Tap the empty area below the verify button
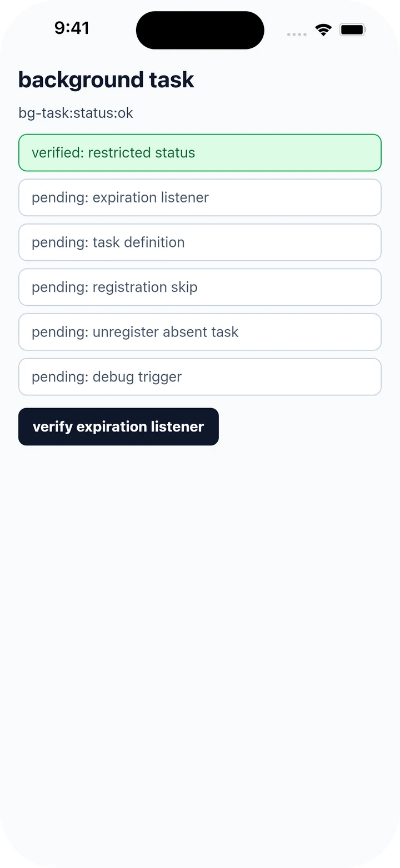This screenshot has width=400, height=868. (x=200, y=639)
